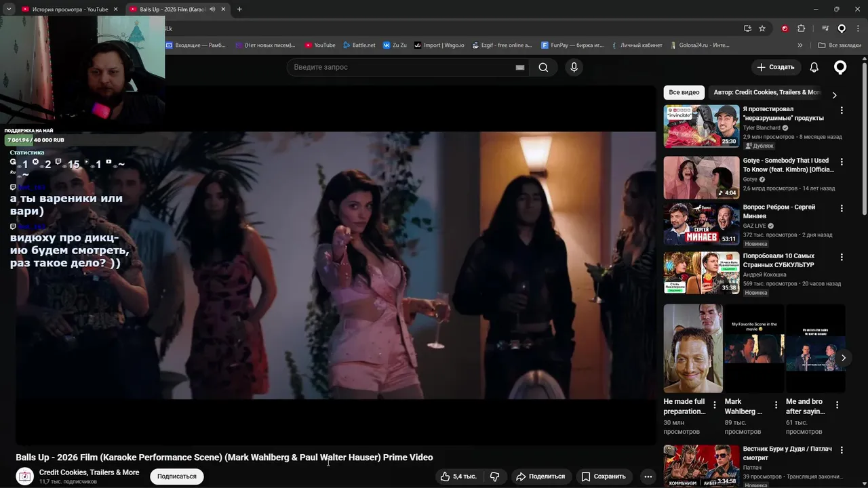The width and height of the screenshot is (868, 488).
Task: Select Автор: Credit Cookies filter chip
Action: click(x=766, y=92)
